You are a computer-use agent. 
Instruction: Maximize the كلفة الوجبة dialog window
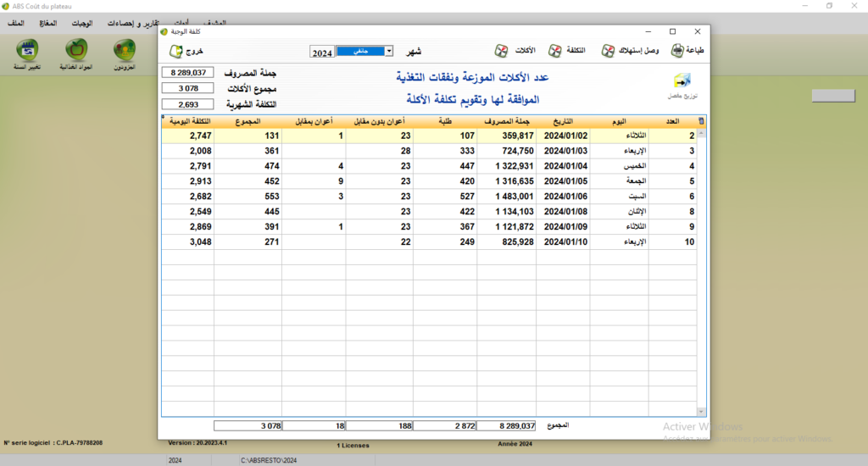672,31
